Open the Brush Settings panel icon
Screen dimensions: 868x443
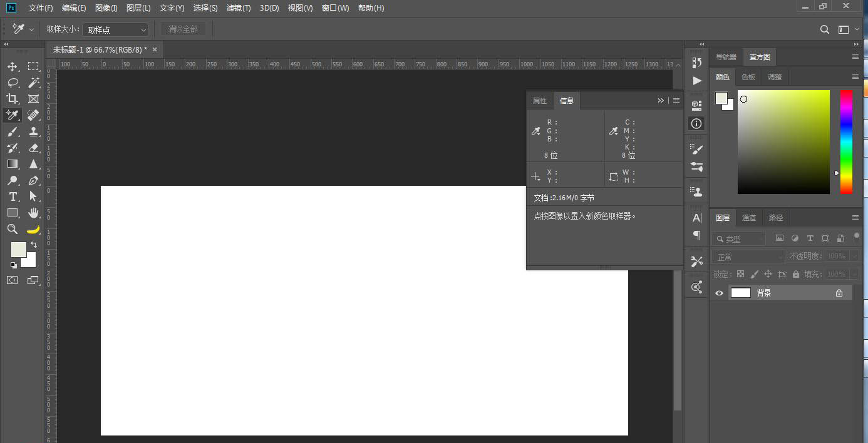(x=696, y=148)
